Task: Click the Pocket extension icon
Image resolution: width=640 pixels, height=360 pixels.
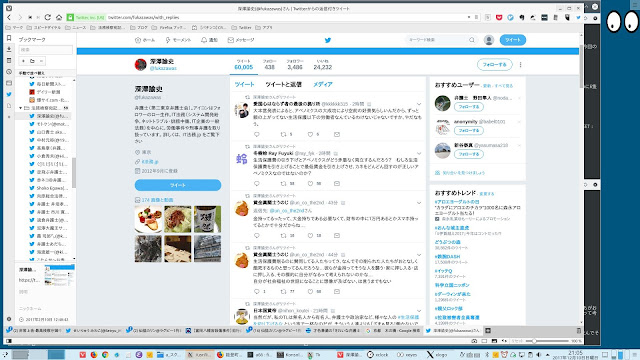Action: 499,18
